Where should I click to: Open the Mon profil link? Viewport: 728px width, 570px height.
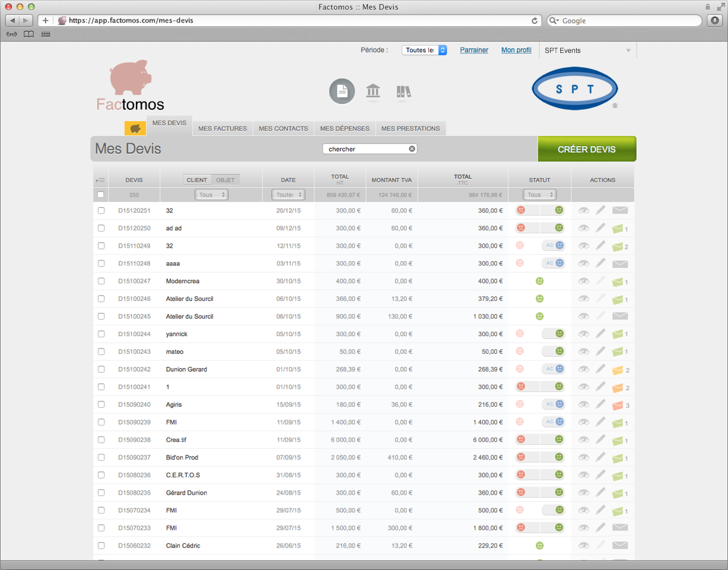click(x=516, y=50)
